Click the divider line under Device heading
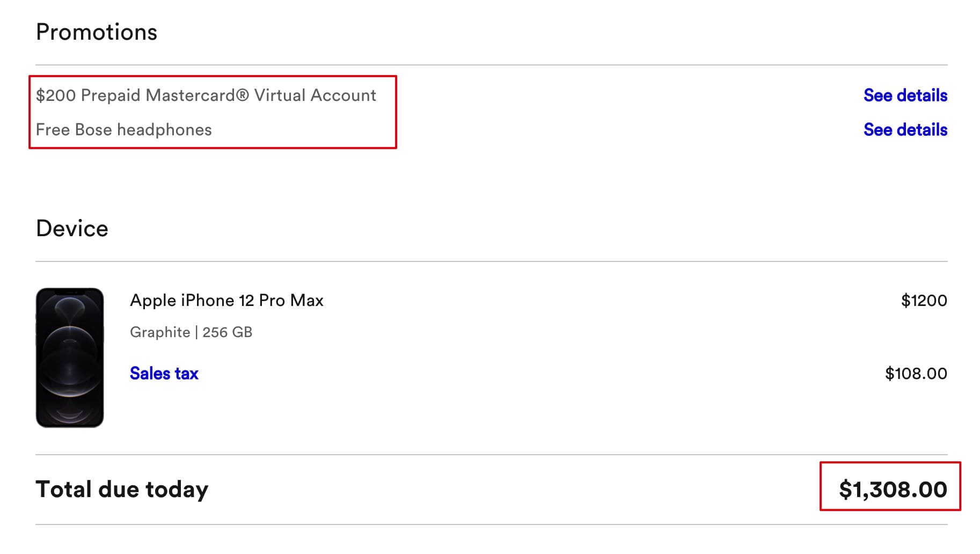980x554 pixels. tap(491, 261)
